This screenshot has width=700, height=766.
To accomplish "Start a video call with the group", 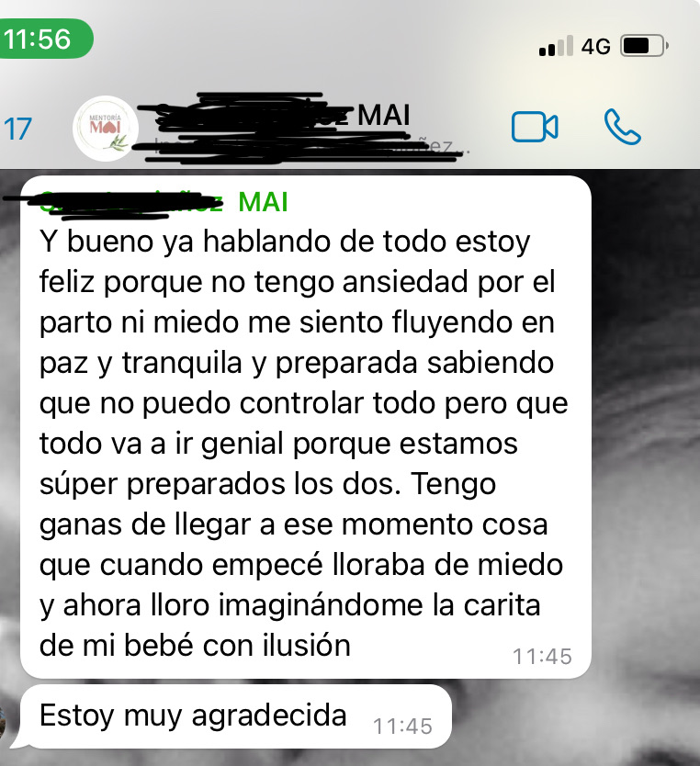I will pos(535,127).
